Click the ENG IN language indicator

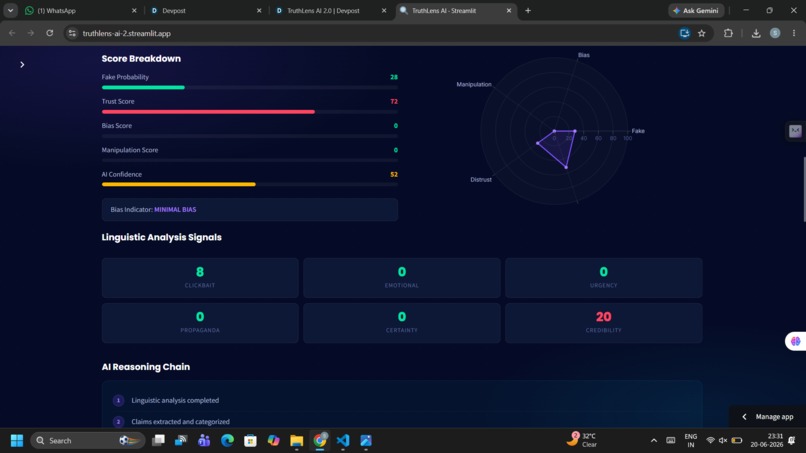click(x=691, y=441)
